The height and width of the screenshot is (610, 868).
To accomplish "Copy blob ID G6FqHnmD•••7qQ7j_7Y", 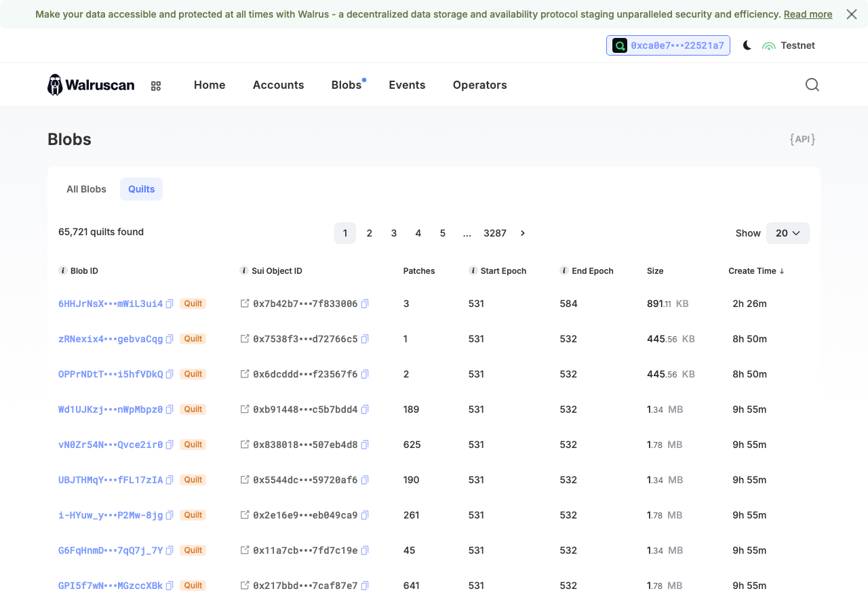I will pos(170,550).
